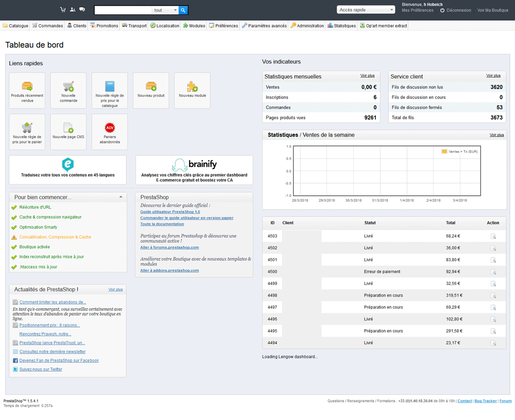Click the blue search magnifier button
The width and height of the screenshot is (515, 420).
tap(183, 10)
